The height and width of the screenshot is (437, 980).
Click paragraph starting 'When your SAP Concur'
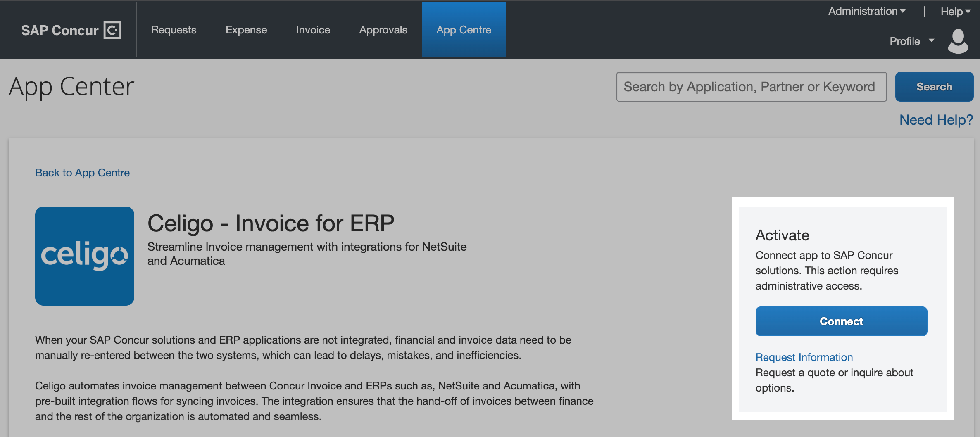[303, 347]
